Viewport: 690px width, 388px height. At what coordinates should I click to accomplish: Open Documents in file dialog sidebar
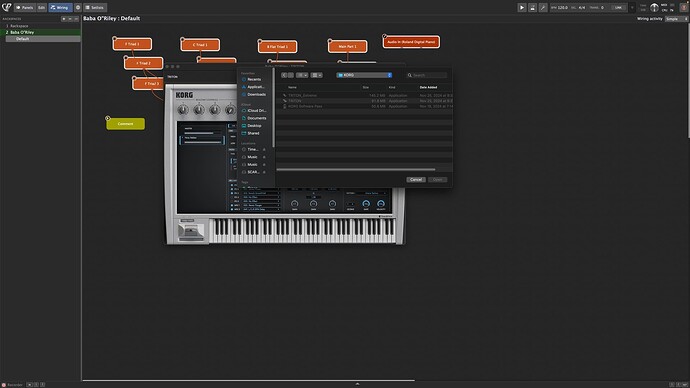click(x=254, y=118)
